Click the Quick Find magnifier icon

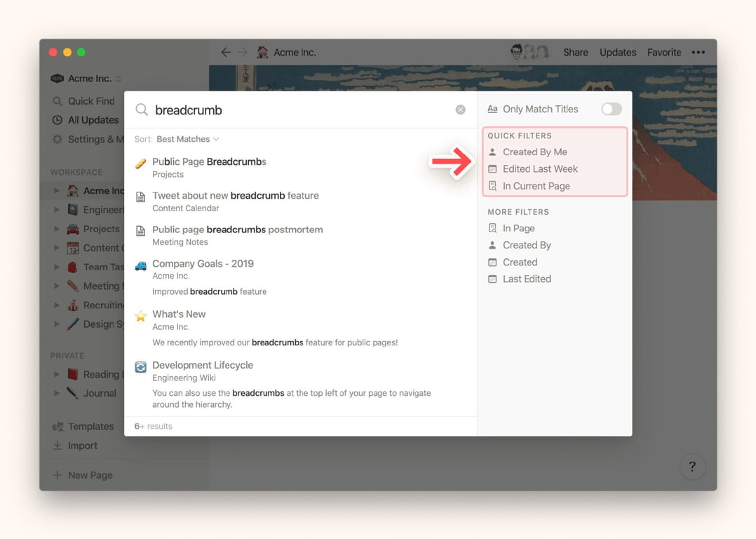pyautogui.click(x=58, y=101)
